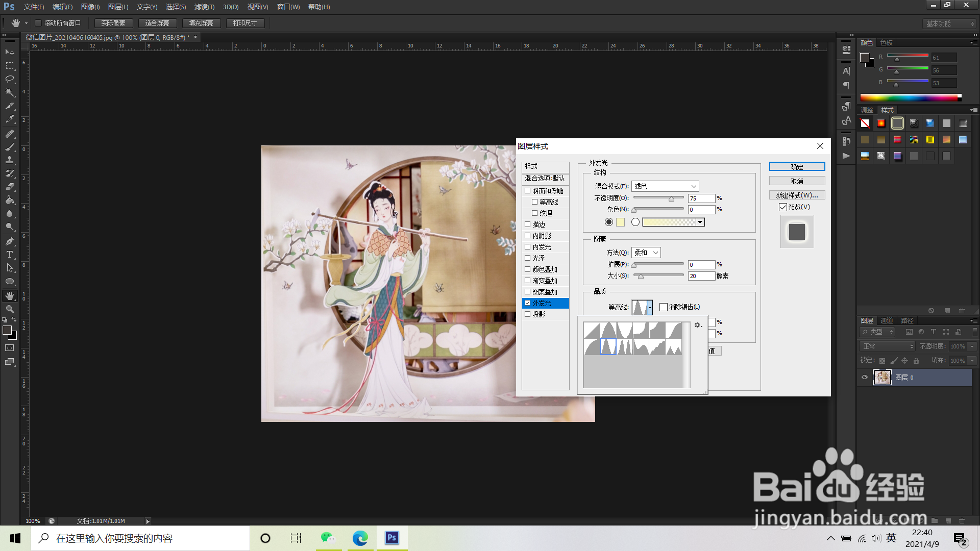Open the 滤镜 menu

204,7
